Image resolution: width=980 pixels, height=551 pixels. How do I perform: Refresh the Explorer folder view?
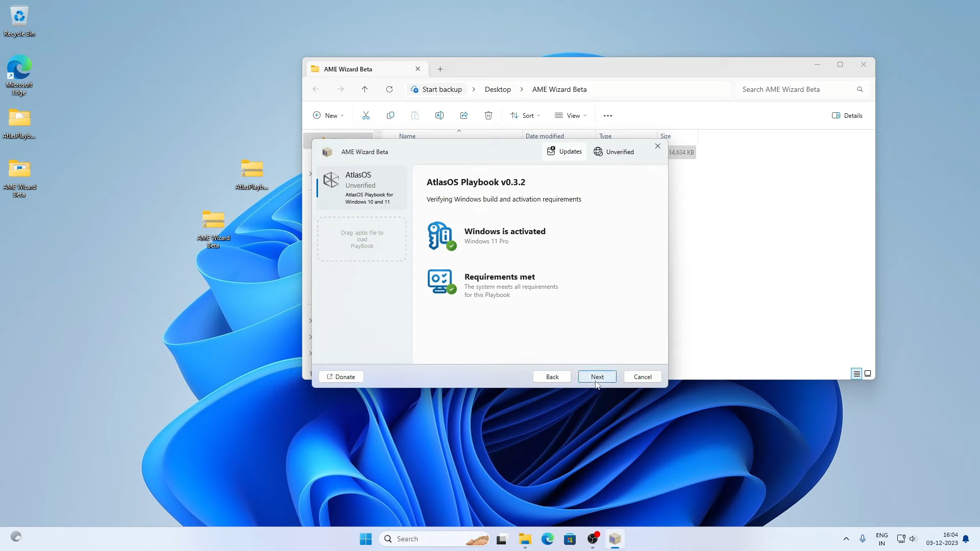click(389, 89)
